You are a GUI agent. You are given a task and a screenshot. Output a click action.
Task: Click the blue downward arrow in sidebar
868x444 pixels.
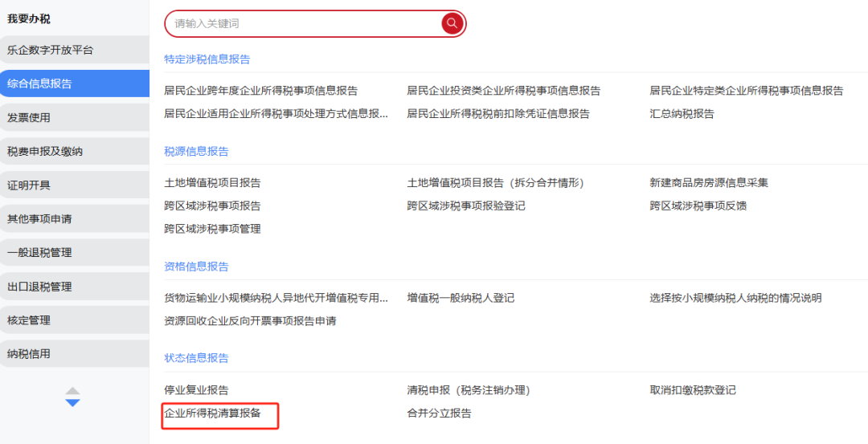pyautogui.click(x=72, y=403)
